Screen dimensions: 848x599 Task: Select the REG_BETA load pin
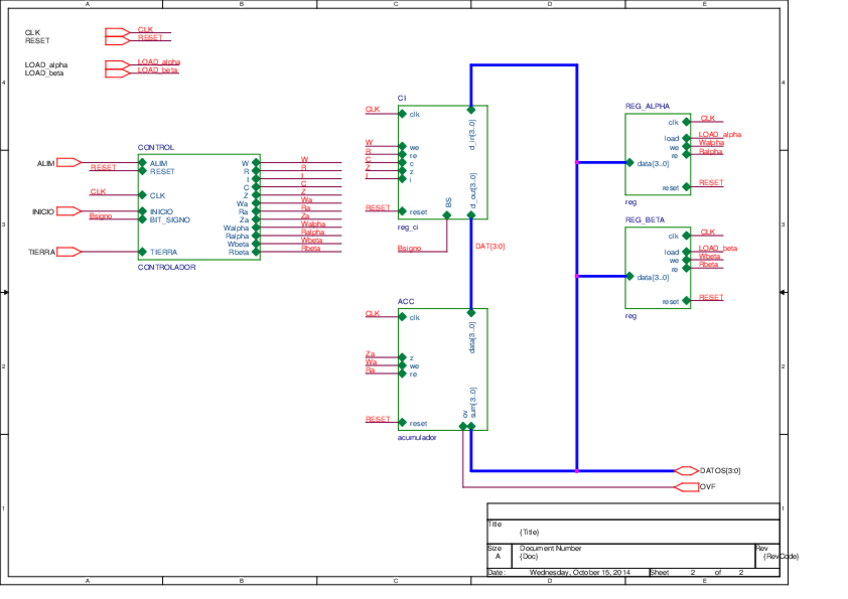pos(685,253)
